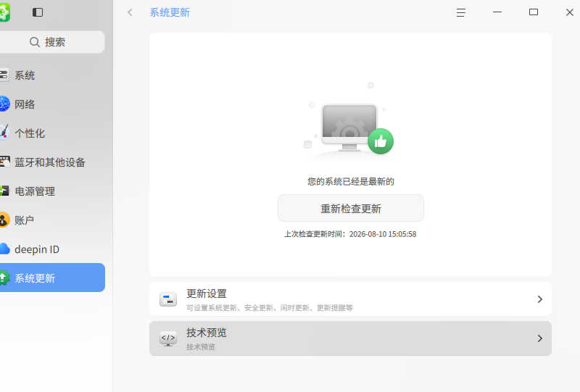Go back using the back arrow
580x392 pixels.
(130, 12)
